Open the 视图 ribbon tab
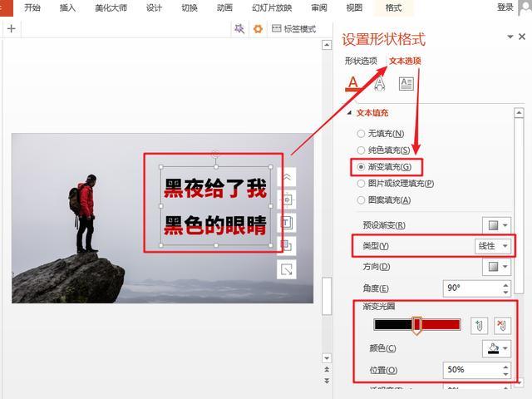The width and height of the screenshot is (532, 399). [354, 7]
